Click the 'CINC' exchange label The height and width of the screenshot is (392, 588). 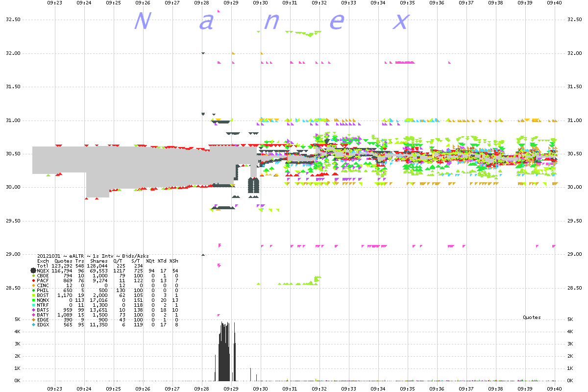coord(43,286)
